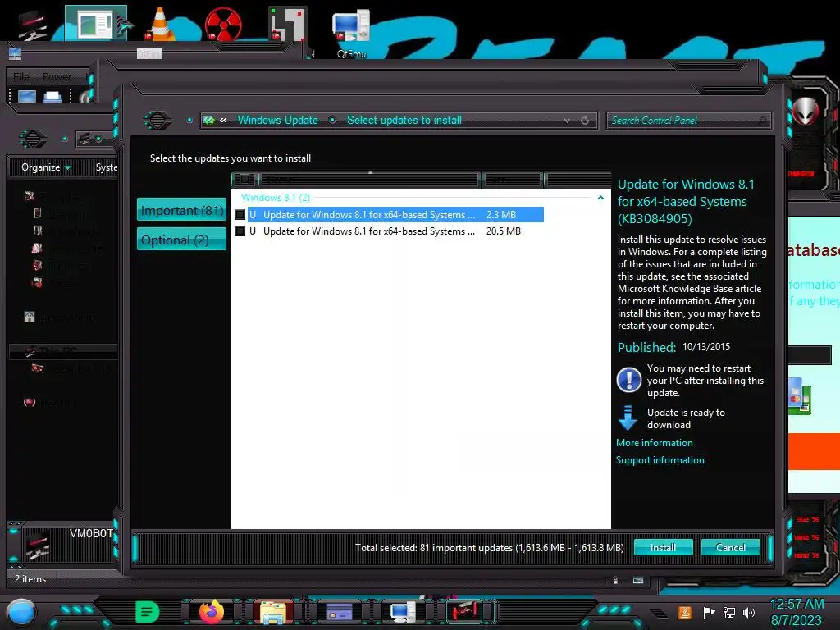This screenshot has height=630, width=840.
Task: Open the green chat app on taskbar
Action: click(x=148, y=612)
